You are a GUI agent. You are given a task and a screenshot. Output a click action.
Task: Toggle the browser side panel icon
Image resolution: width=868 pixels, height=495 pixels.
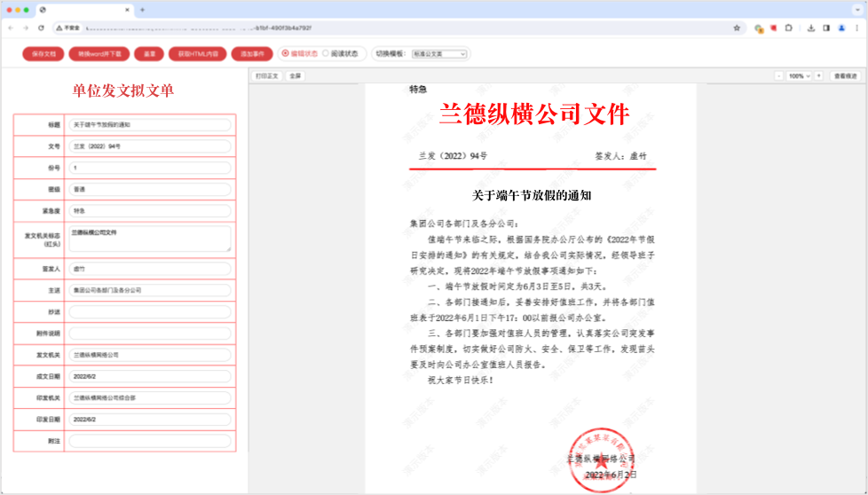(826, 27)
